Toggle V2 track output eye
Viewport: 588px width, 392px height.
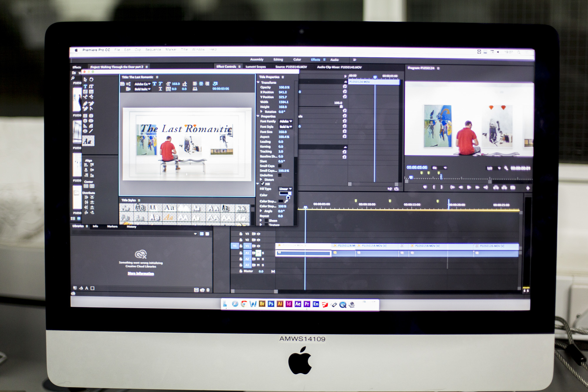click(258, 240)
